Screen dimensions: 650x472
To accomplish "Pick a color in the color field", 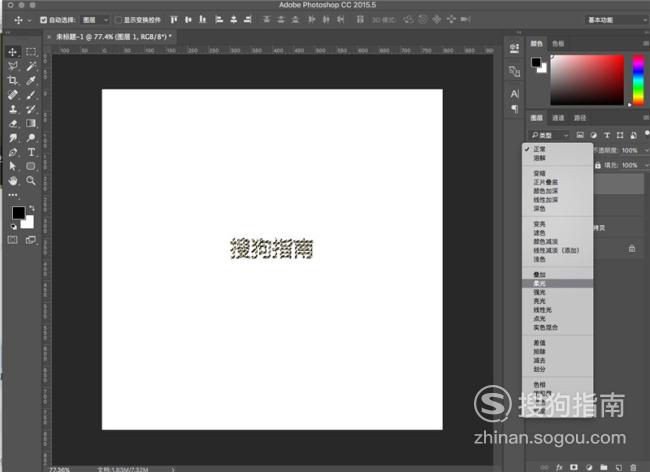I will pos(587,80).
